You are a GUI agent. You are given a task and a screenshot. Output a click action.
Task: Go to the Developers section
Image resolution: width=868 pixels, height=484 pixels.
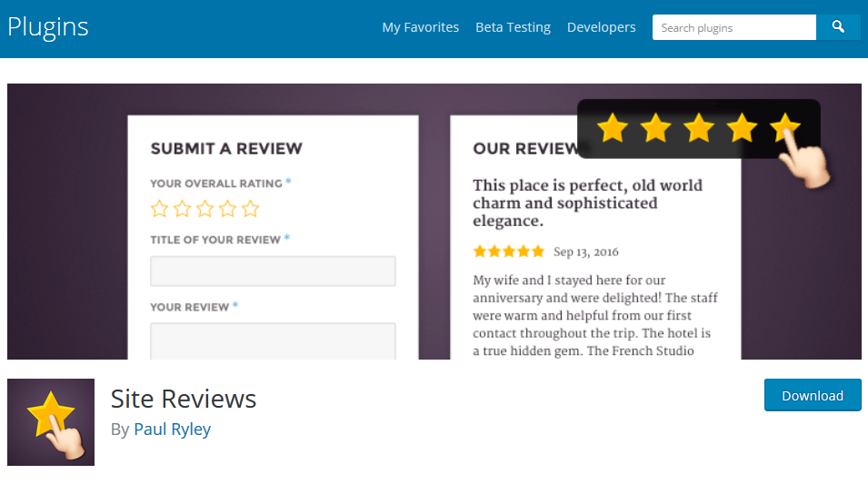601,27
